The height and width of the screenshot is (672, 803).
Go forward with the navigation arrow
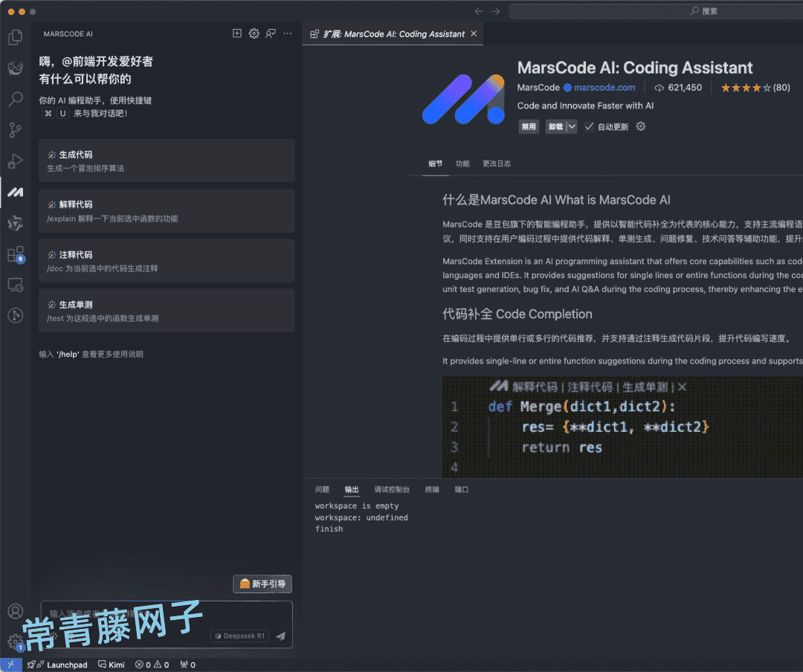[x=496, y=11]
